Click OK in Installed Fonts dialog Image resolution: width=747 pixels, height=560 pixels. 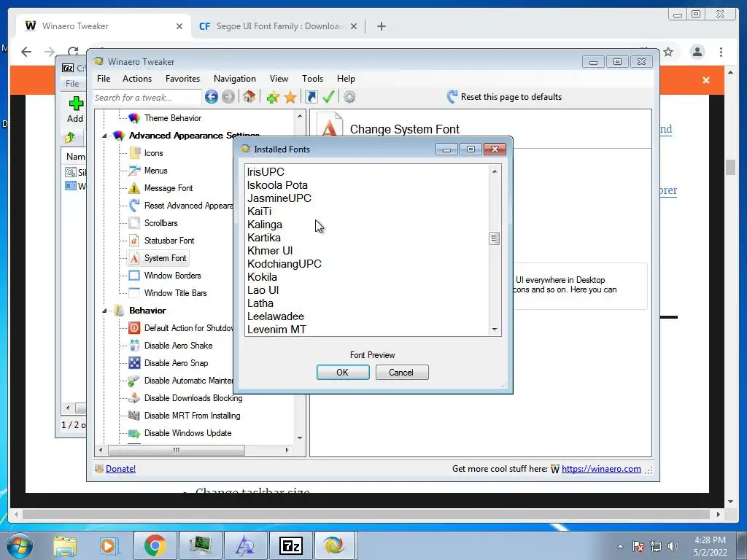[x=343, y=373]
